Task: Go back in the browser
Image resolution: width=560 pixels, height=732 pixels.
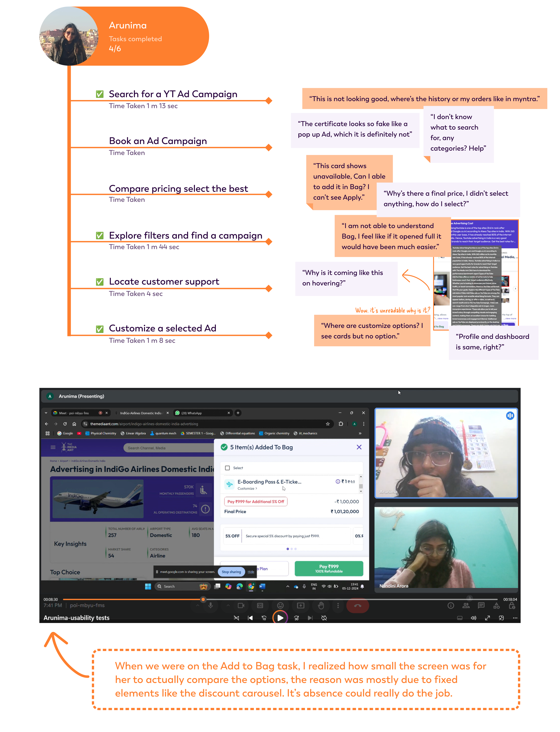Action: pyautogui.click(x=46, y=424)
